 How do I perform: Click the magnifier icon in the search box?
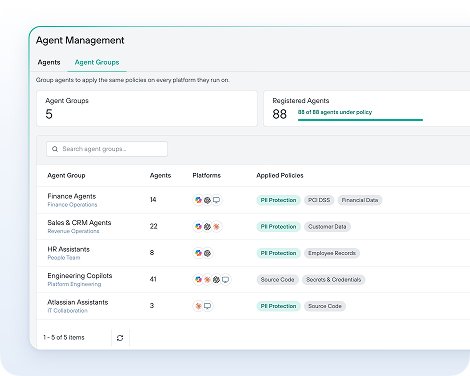55,149
